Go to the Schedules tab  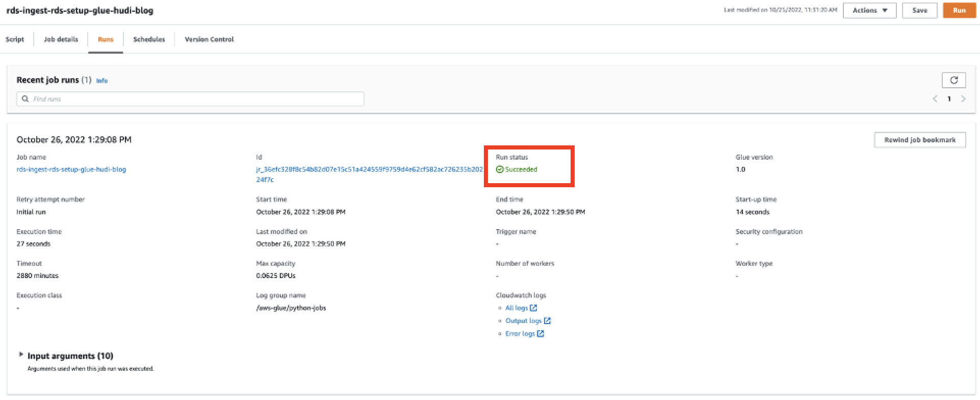click(149, 39)
